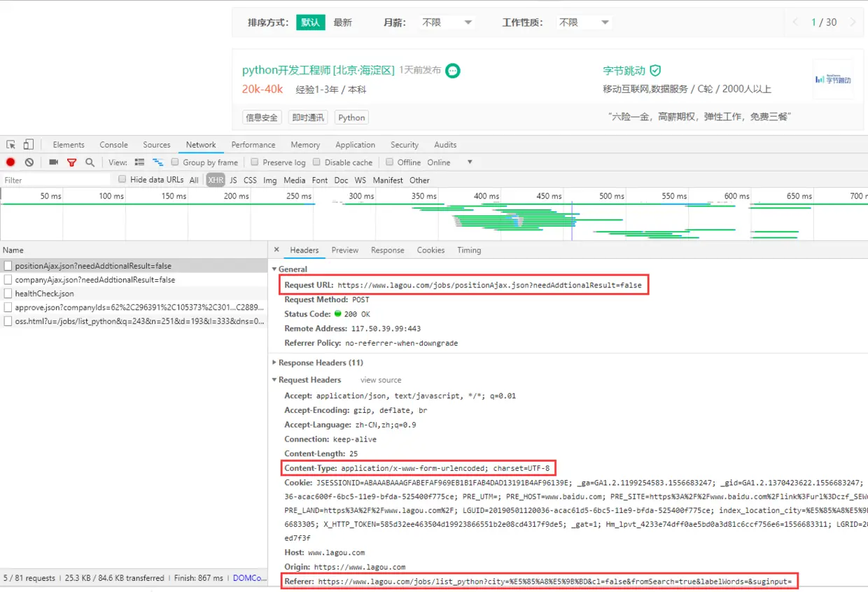Open the 月薪 salary dropdown
The width and height of the screenshot is (868, 592).
pos(447,22)
